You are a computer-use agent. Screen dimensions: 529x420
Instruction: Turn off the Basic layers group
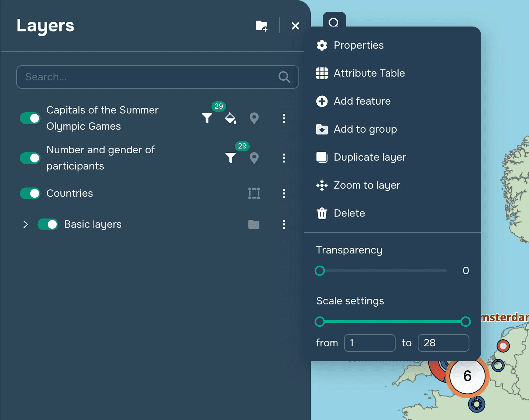point(48,224)
